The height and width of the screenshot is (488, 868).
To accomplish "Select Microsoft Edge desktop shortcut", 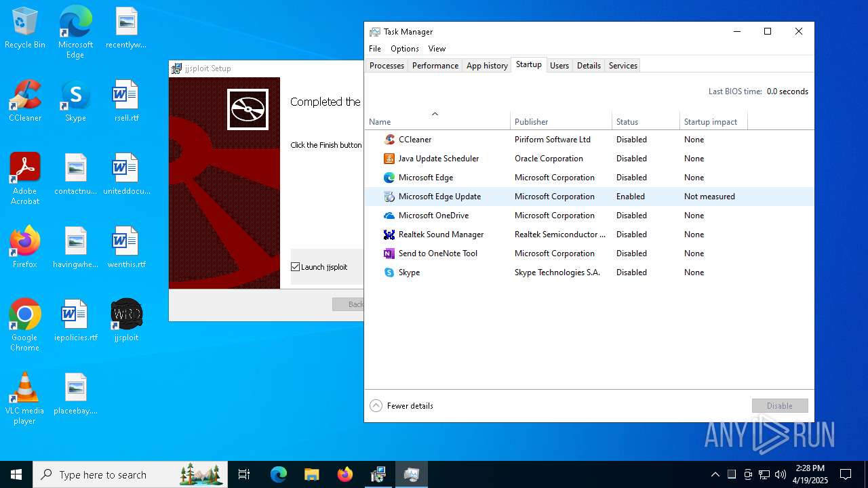I will (x=75, y=33).
